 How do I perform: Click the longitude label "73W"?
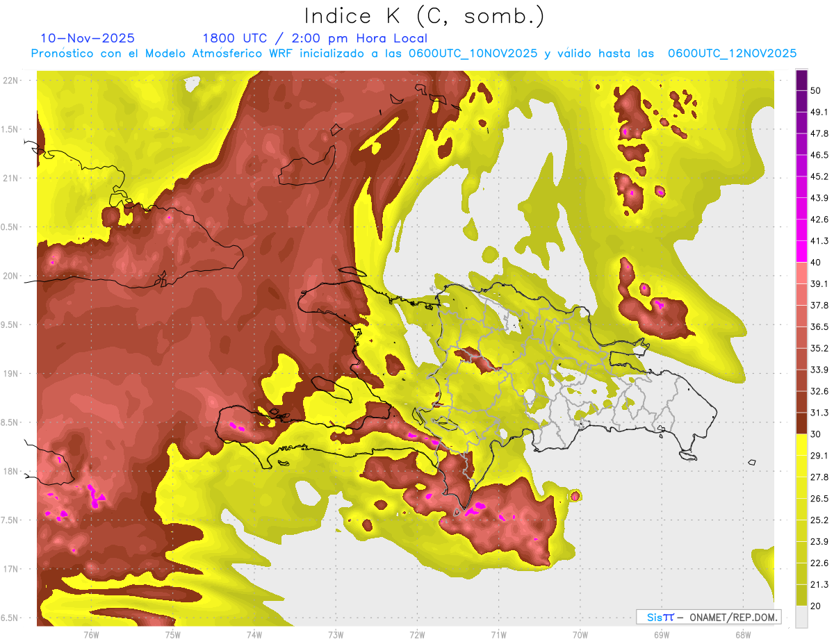(x=336, y=634)
